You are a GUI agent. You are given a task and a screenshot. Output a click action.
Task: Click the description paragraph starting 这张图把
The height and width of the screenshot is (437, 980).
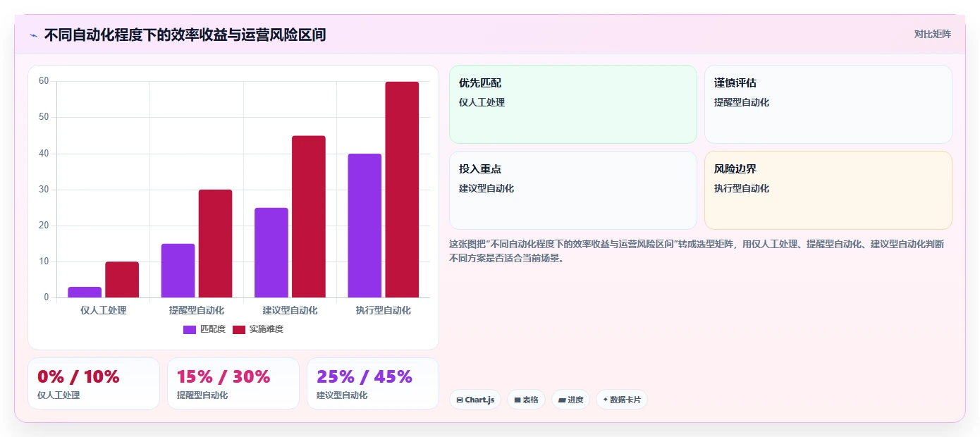pos(697,251)
